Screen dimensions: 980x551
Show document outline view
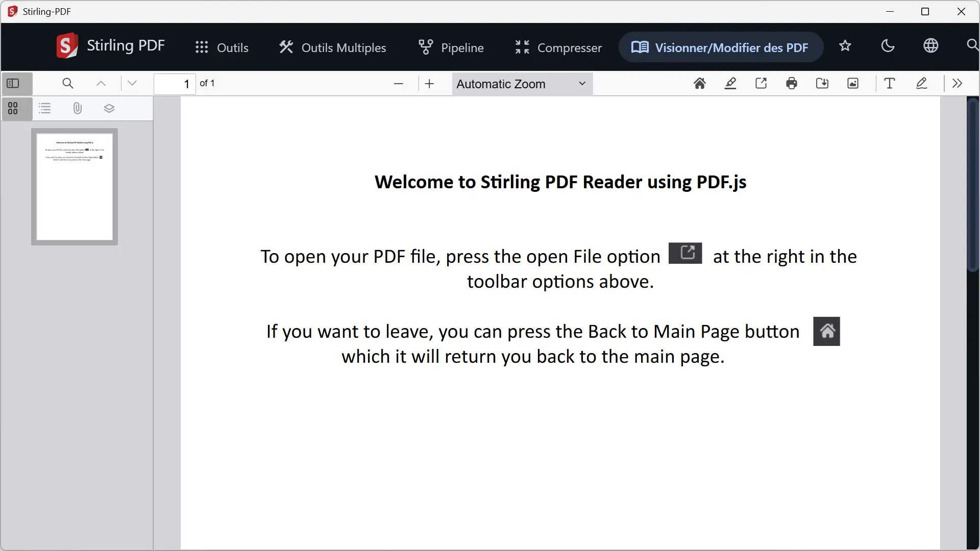click(x=45, y=108)
